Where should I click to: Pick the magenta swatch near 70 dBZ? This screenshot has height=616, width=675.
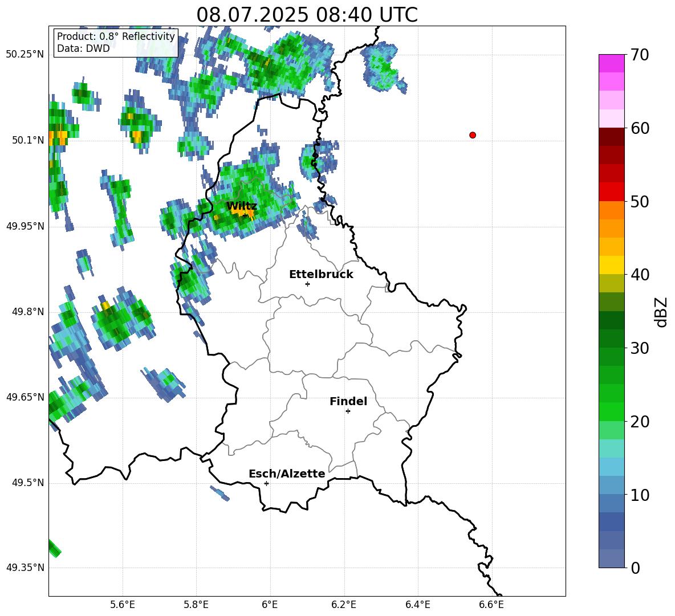611,63
